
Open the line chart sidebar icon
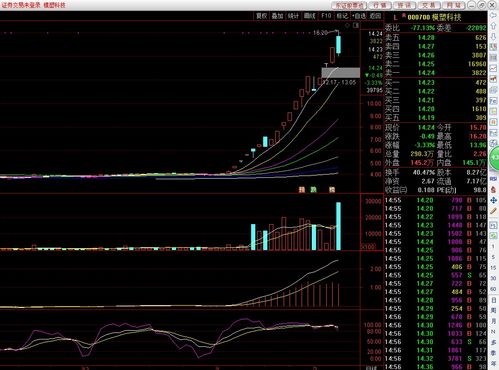pos(493,68)
